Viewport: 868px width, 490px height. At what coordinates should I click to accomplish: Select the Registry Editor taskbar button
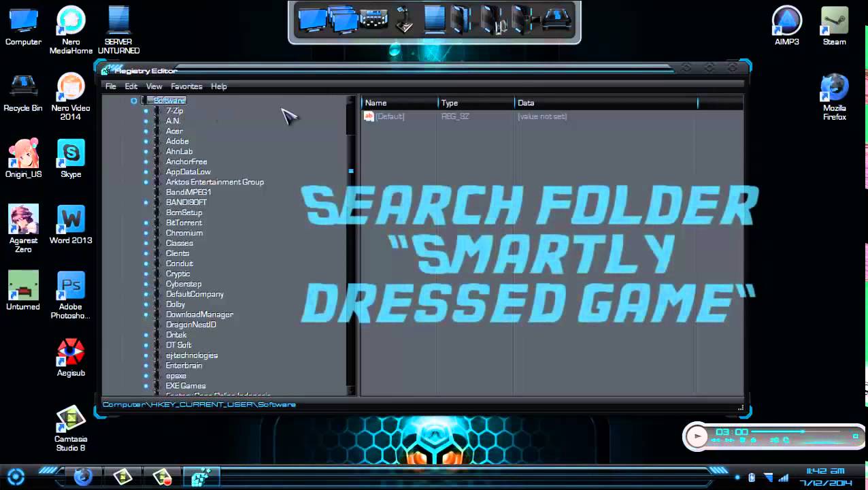pyautogui.click(x=201, y=476)
